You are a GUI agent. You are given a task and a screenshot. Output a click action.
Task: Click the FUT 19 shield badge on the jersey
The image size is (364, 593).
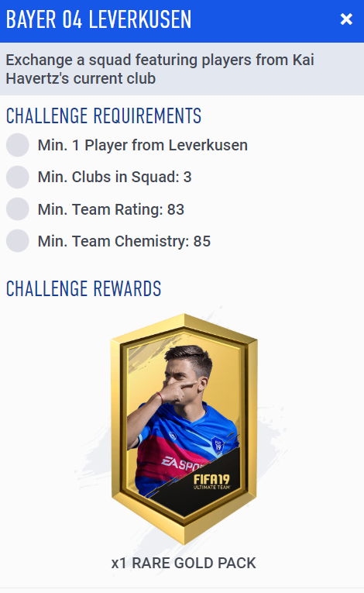218,445
